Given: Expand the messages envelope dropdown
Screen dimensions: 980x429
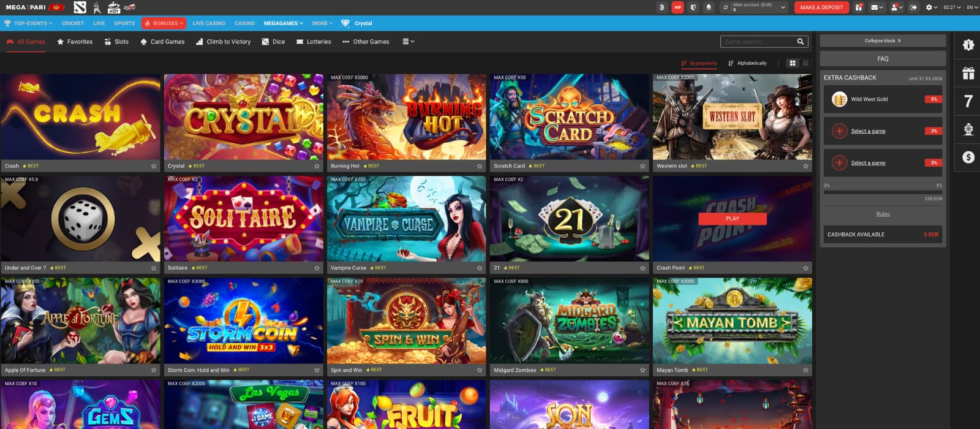Looking at the screenshot, I should 877,7.
